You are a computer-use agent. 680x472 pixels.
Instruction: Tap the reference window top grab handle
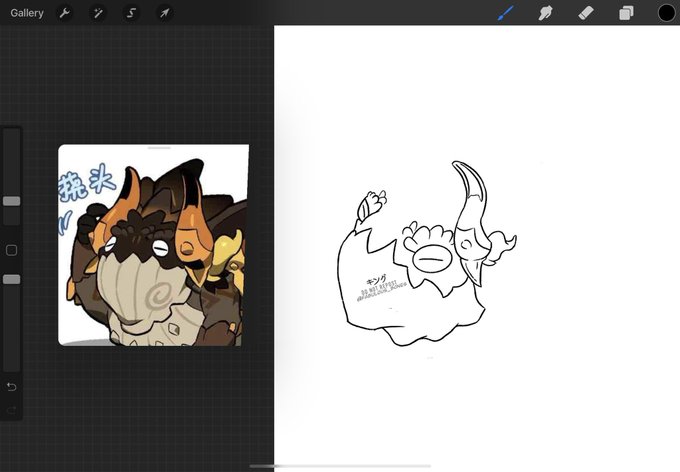tap(159, 148)
